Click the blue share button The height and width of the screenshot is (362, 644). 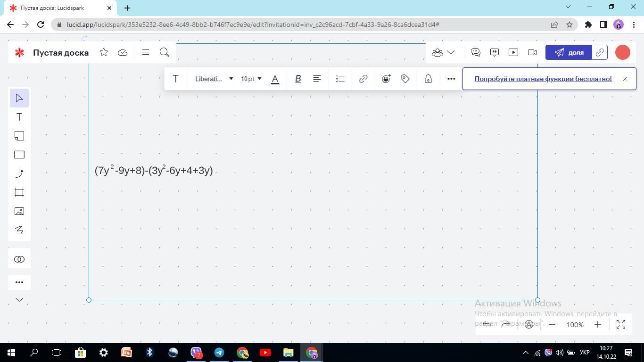tap(569, 52)
